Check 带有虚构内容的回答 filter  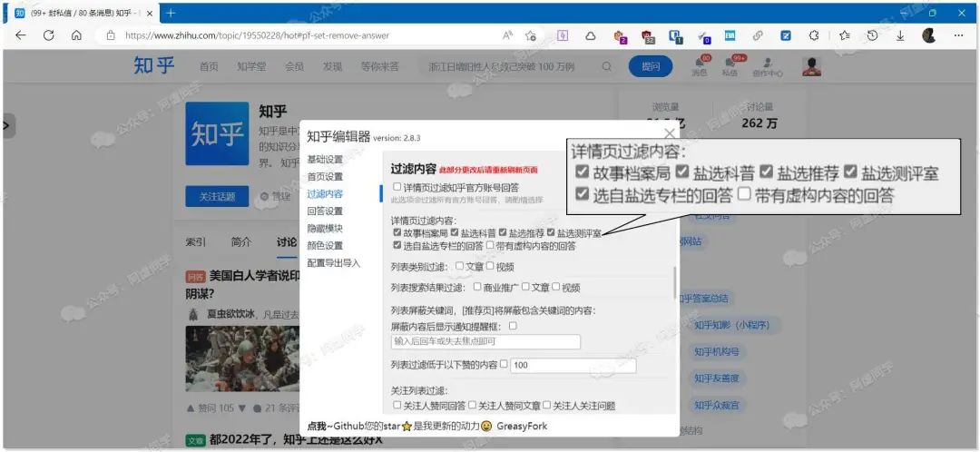coord(490,244)
